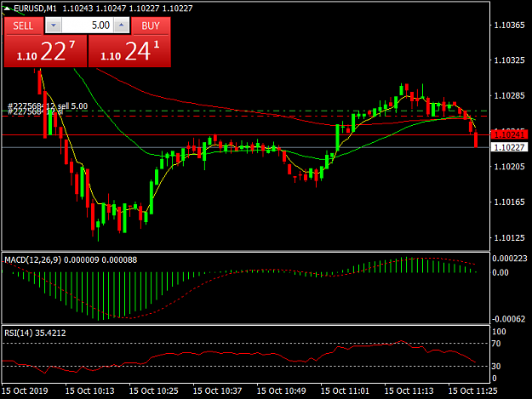Click the 15 Oct 10:25 time label
532x399 pixels.
(154, 390)
